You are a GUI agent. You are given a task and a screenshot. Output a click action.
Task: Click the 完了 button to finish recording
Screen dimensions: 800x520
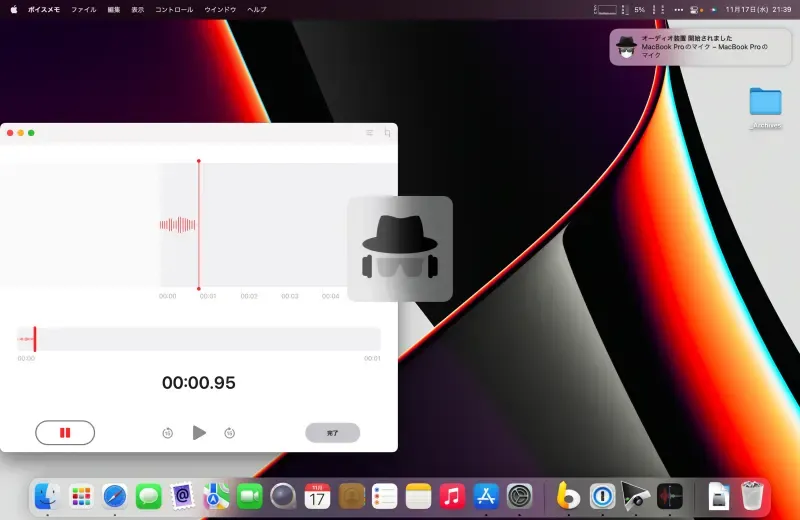(x=332, y=433)
